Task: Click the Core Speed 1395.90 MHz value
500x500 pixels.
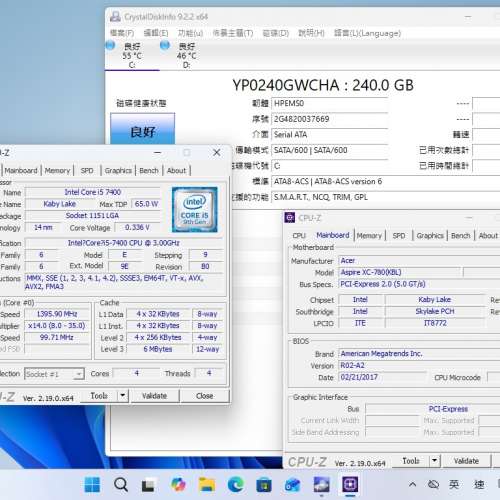Action: tap(57, 314)
